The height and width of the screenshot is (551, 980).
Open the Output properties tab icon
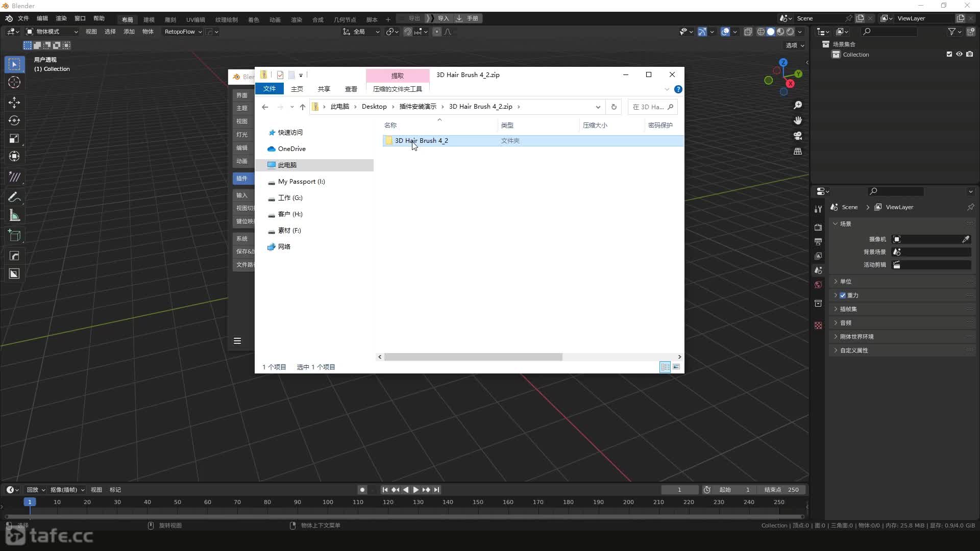coord(818,241)
